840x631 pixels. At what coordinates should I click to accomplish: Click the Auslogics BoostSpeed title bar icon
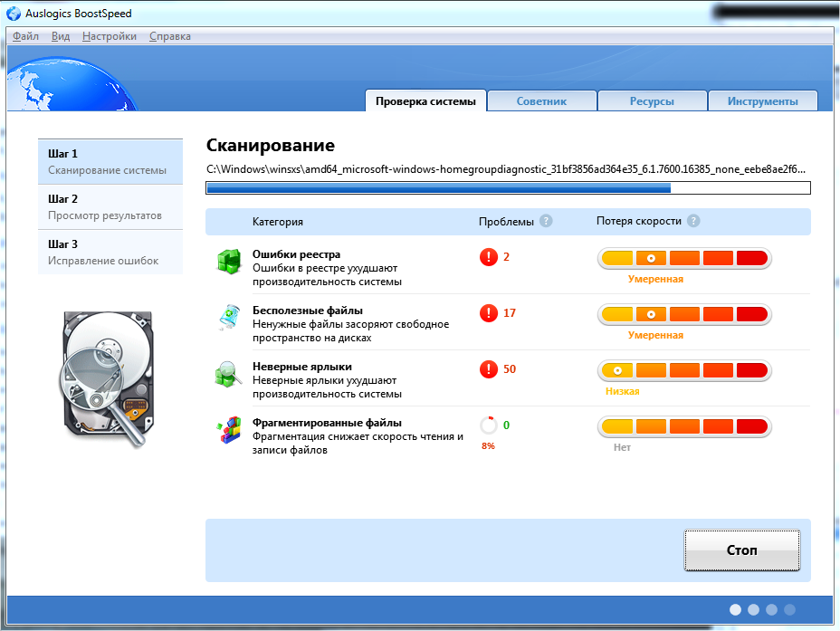14,14
